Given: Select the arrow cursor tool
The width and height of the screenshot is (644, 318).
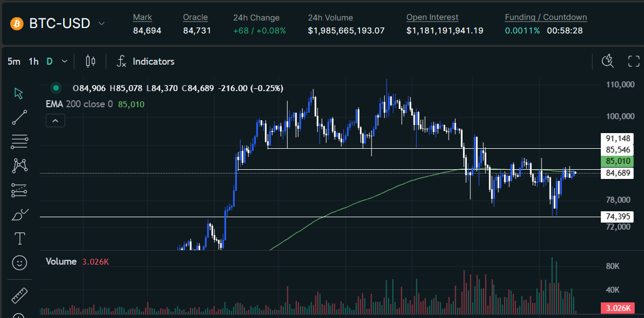Looking at the screenshot, I should point(19,93).
